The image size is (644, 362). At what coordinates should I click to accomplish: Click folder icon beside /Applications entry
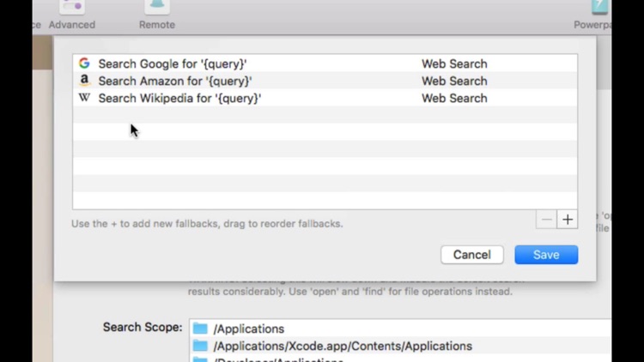pos(200,329)
